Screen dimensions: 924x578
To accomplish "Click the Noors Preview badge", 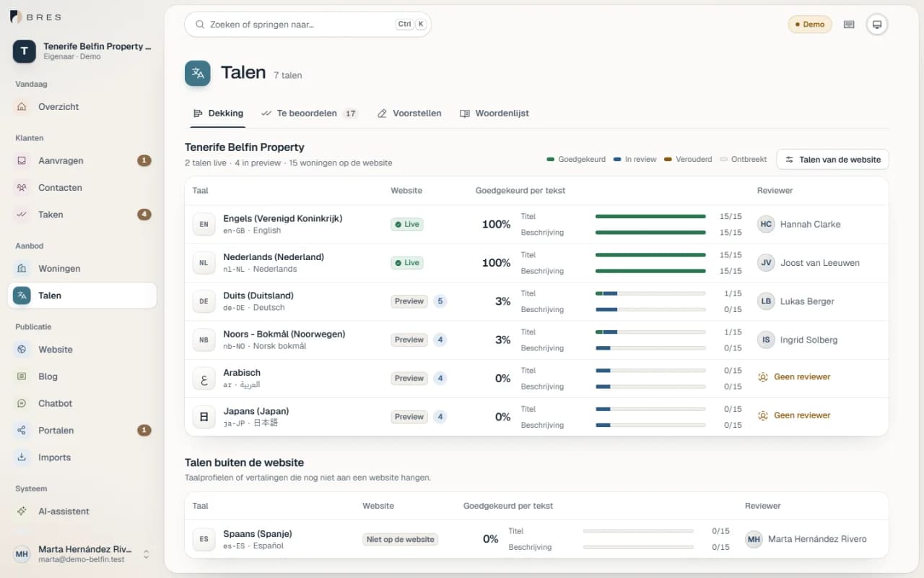I will pyautogui.click(x=409, y=340).
